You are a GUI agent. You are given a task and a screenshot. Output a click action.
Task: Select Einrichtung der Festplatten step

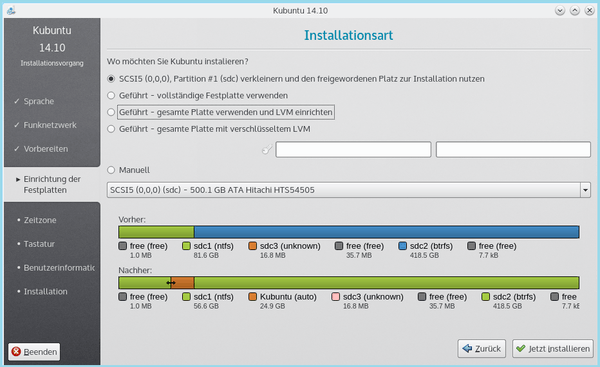point(52,184)
